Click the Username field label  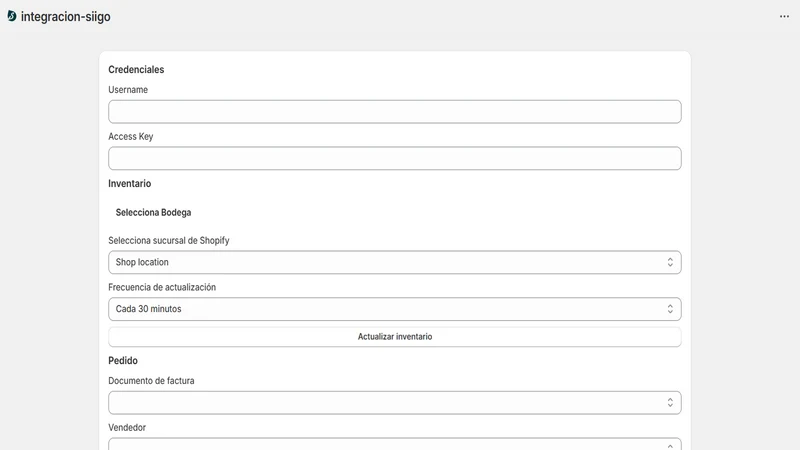[x=128, y=90]
